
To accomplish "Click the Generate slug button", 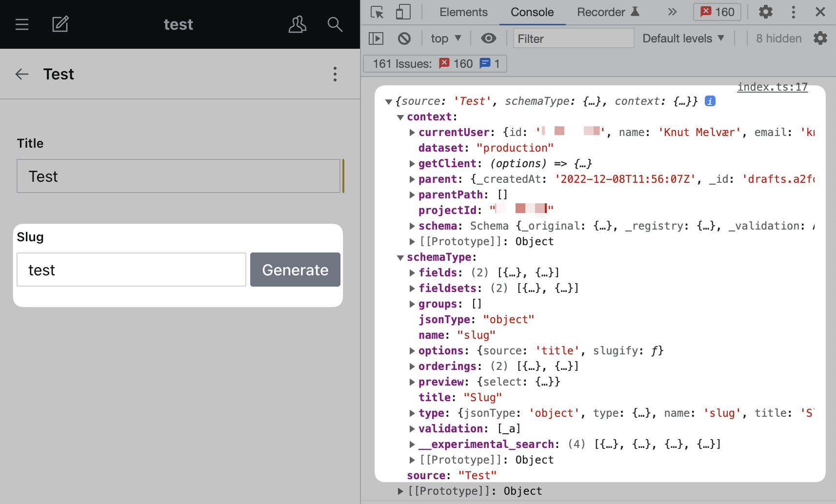I will pyautogui.click(x=295, y=270).
